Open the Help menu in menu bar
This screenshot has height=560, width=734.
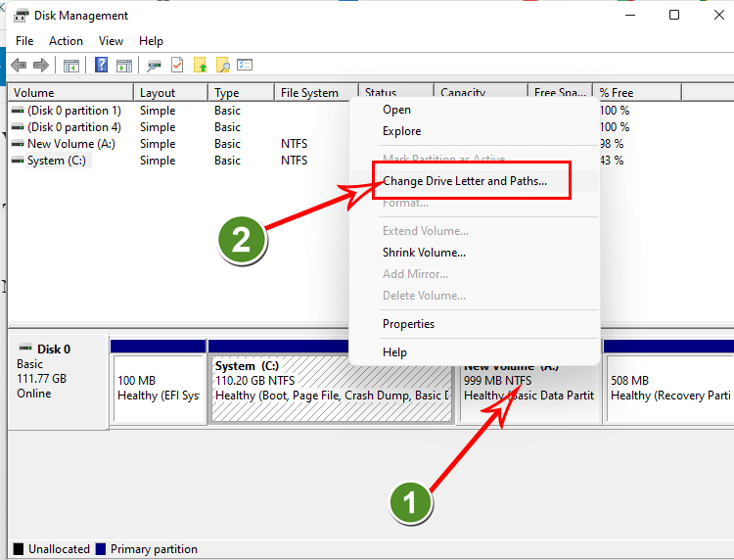[151, 41]
